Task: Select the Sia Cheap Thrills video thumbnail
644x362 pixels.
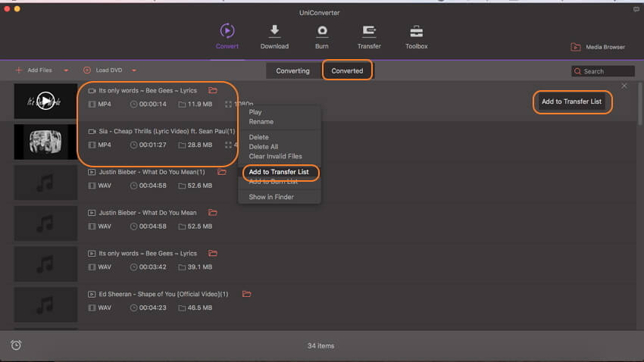Action: tap(45, 142)
